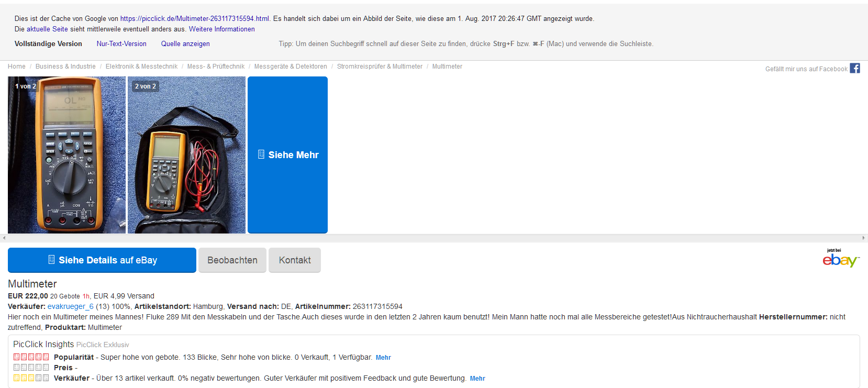The image size is (868, 388).
Task: Open the Multimeter breadcrumb
Action: (447, 66)
